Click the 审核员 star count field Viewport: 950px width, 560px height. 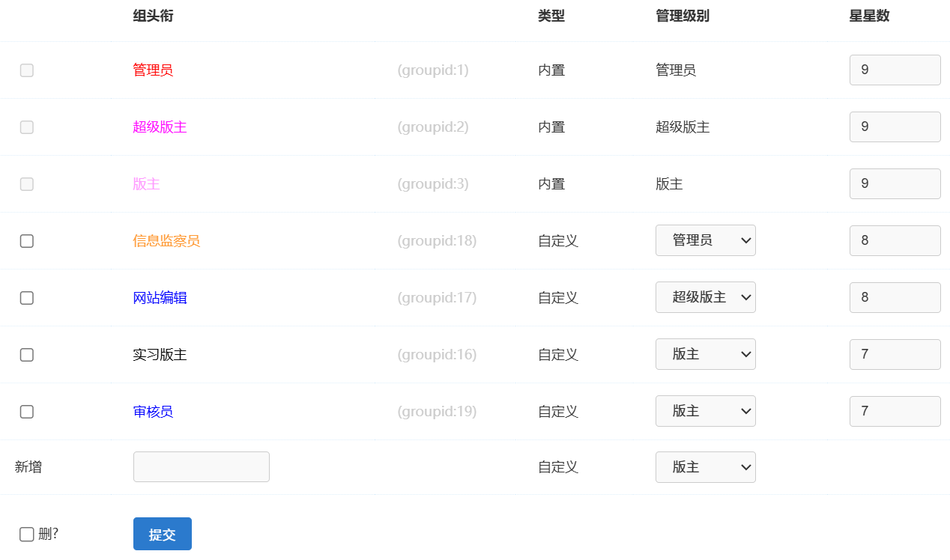coord(895,412)
